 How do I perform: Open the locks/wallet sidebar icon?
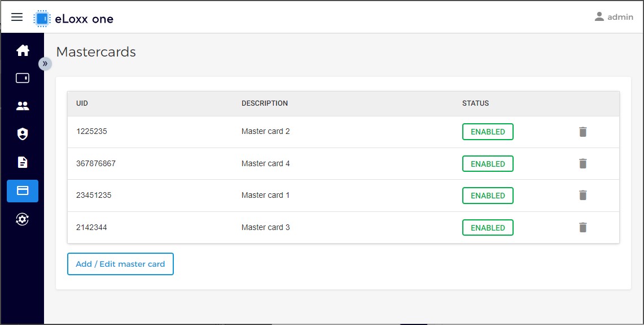pos(23,78)
